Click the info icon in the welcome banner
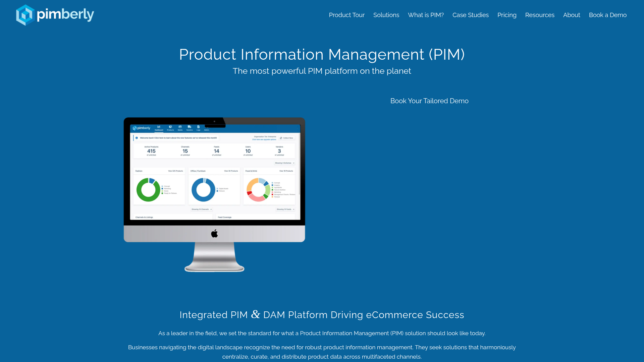The width and height of the screenshot is (644, 362). coord(137,138)
